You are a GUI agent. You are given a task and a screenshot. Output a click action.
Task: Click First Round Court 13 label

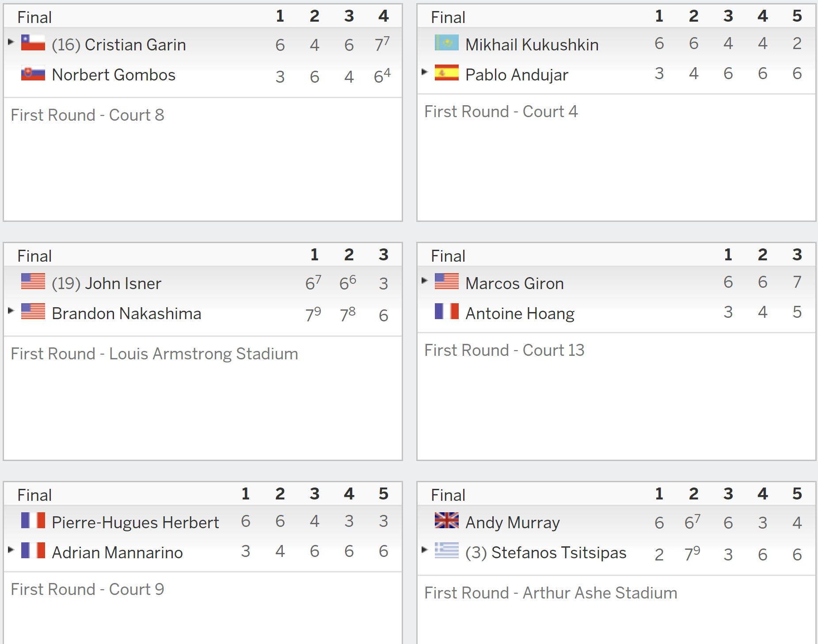point(504,350)
